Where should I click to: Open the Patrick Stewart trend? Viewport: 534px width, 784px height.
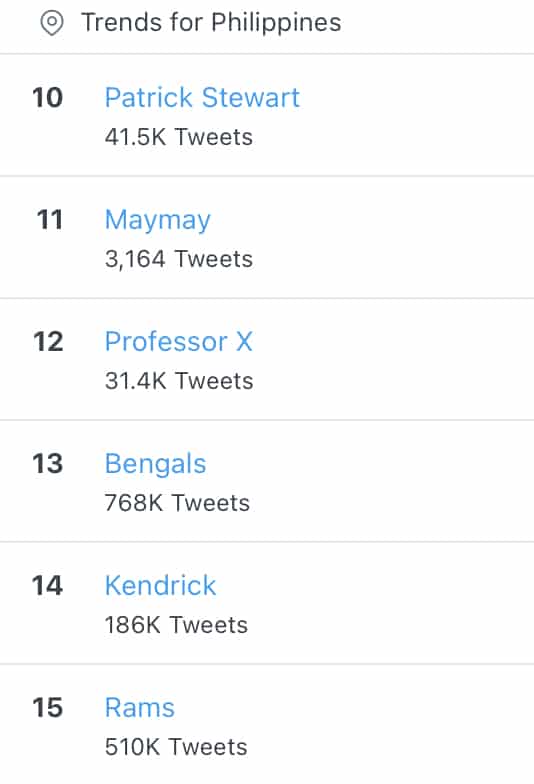[202, 97]
